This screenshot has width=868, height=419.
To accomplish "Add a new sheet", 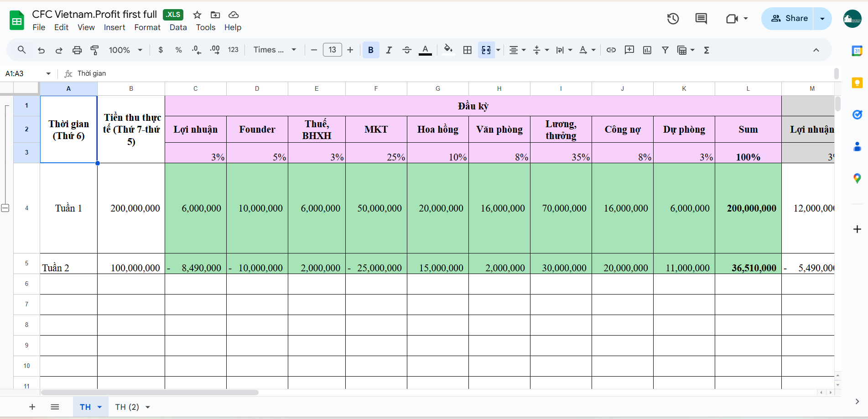I will point(32,407).
